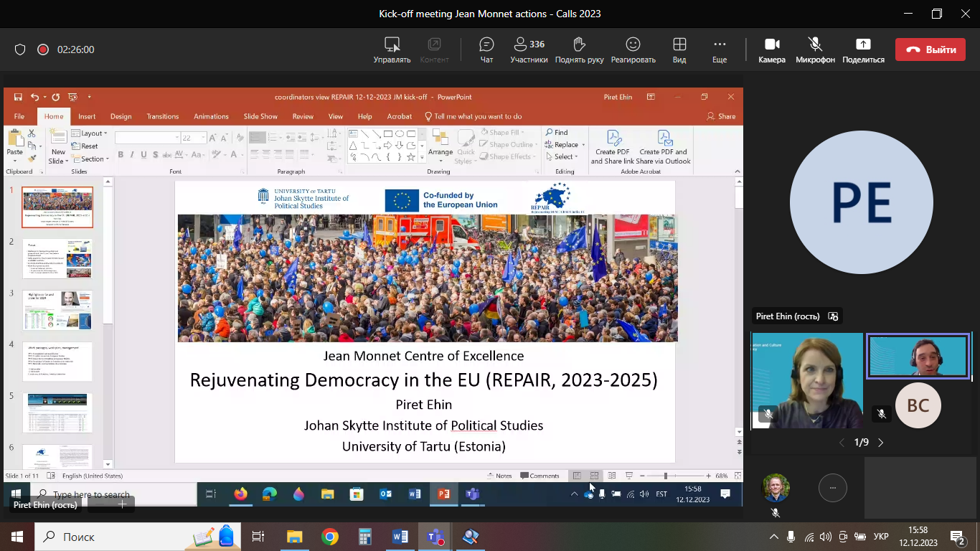Leave the meeting with Выйти button
Viewport: 980px width, 551px height.
[930, 50]
